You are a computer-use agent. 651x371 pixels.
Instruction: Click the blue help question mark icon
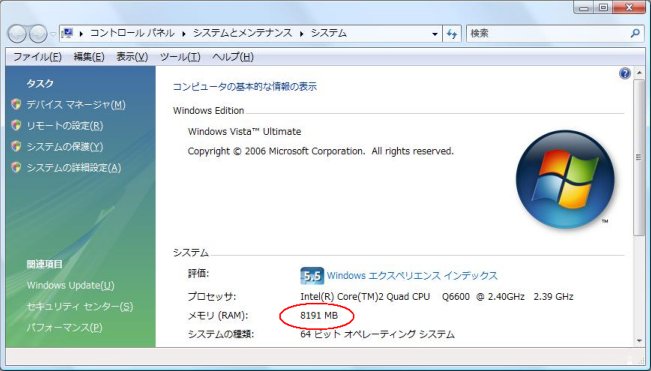[625, 74]
